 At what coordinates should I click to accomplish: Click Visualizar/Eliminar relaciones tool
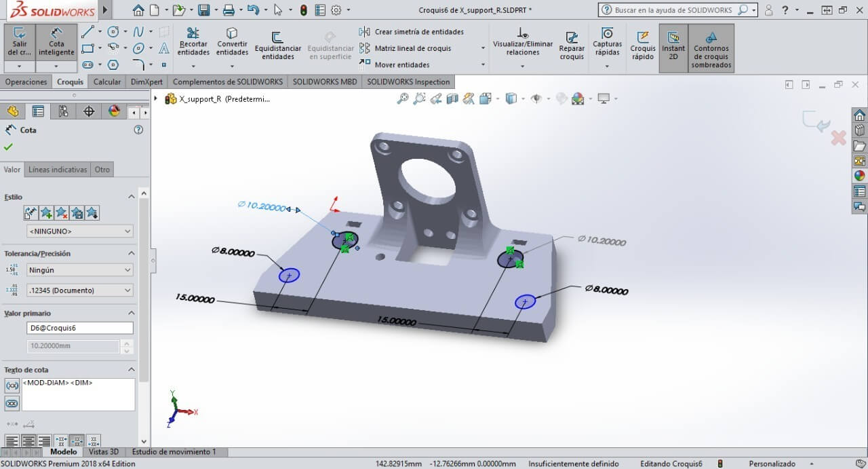tap(523, 42)
